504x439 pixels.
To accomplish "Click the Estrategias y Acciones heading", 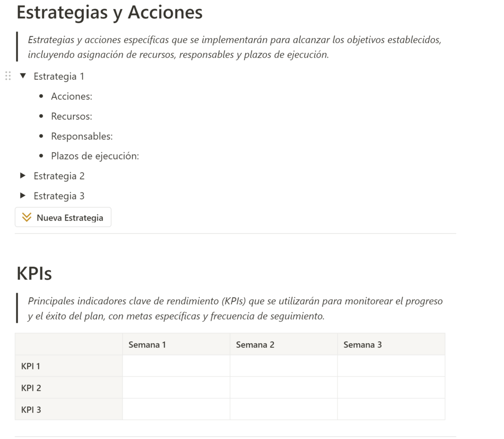I will (x=109, y=12).
